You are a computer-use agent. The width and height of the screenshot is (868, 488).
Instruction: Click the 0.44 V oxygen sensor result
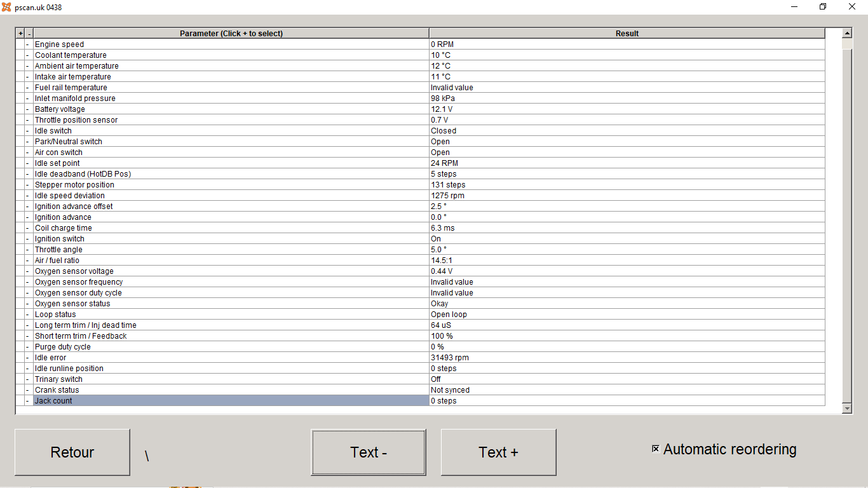[x=627, y=271]
